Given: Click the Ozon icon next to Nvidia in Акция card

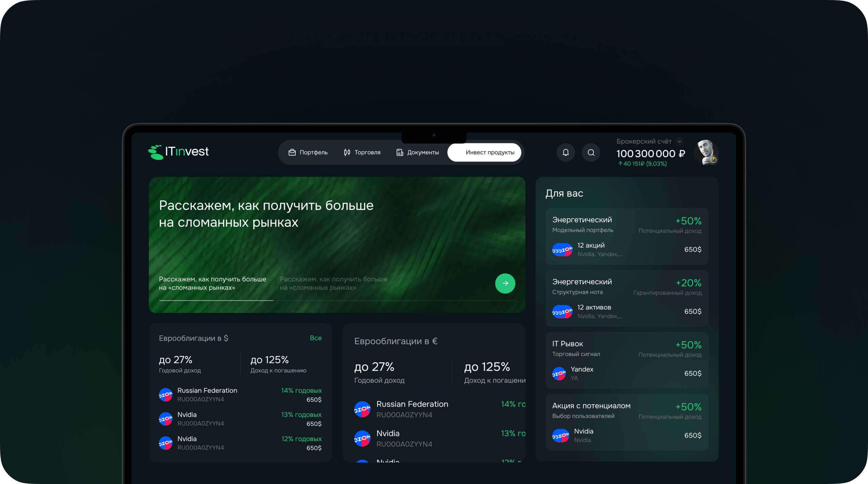Looking at the screenshot, I should [561, 436].
